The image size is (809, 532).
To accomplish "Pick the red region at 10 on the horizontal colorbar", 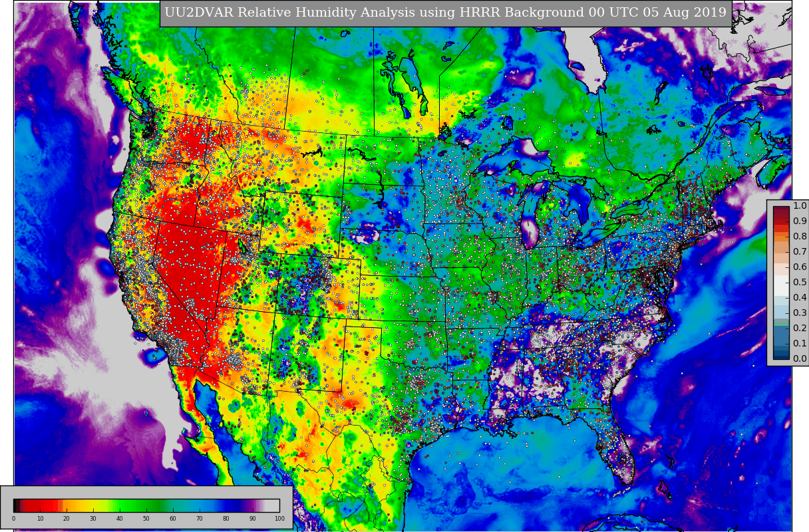I will (40, 505).
